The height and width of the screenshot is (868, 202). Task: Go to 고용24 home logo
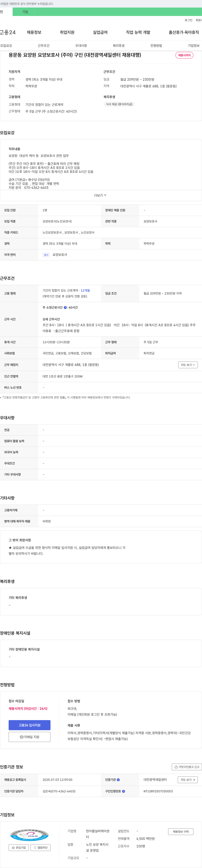point(8,32)
